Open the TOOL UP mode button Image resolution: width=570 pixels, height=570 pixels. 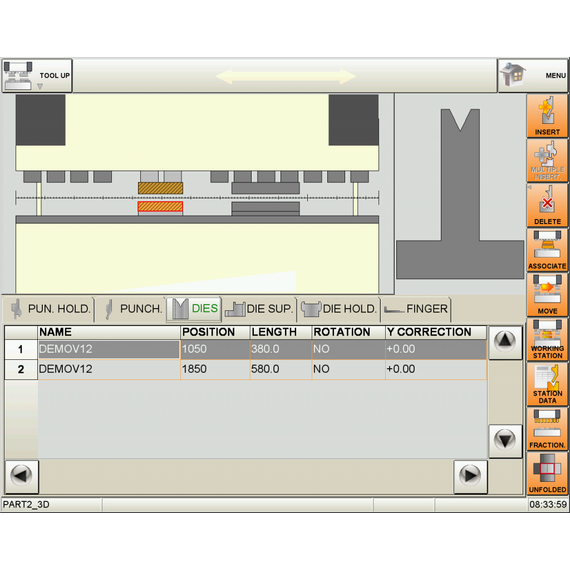coord(37,76)
